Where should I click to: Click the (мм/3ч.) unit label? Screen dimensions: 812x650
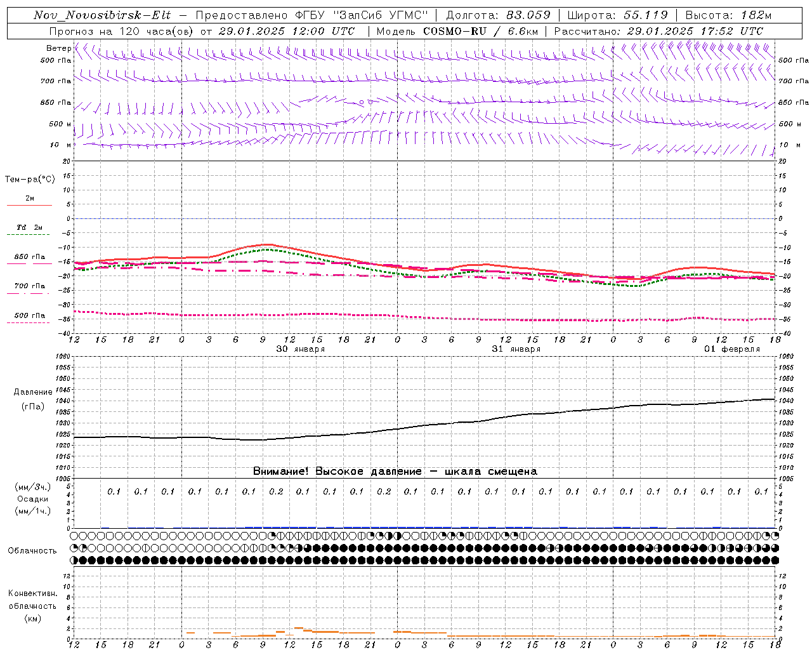click(32, 487)
